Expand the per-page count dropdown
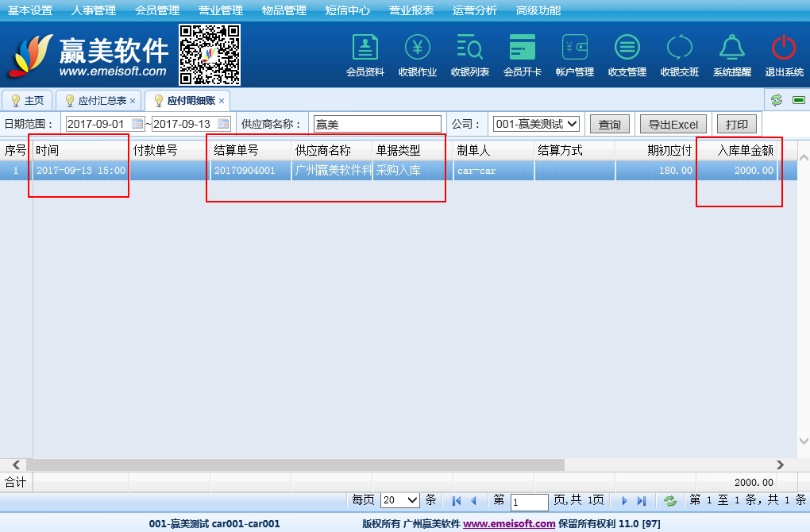Viewport: 810px width, 532px height. pos(411,500)
